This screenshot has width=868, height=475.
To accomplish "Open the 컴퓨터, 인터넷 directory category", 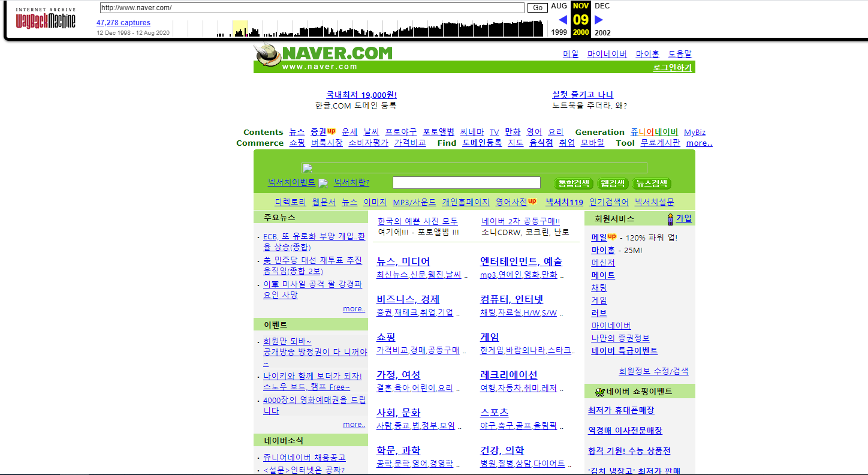I will click(511, 299).
